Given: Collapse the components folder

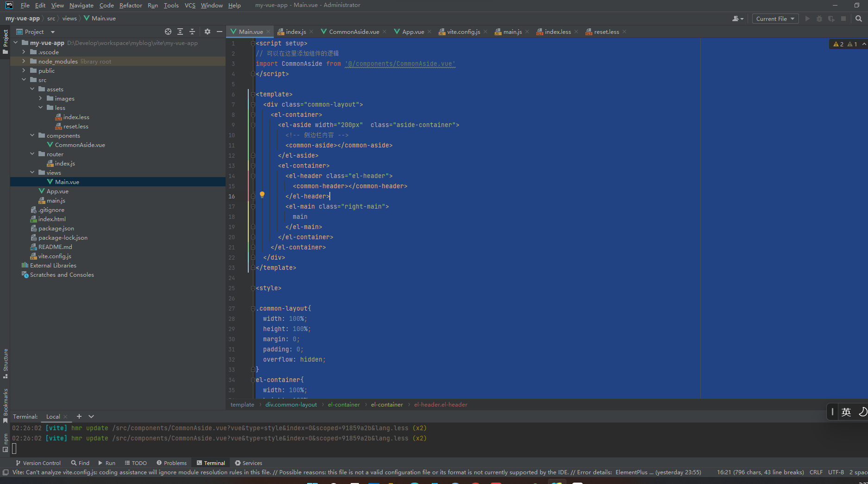Looking at the screenshot, I should (32, 135).
